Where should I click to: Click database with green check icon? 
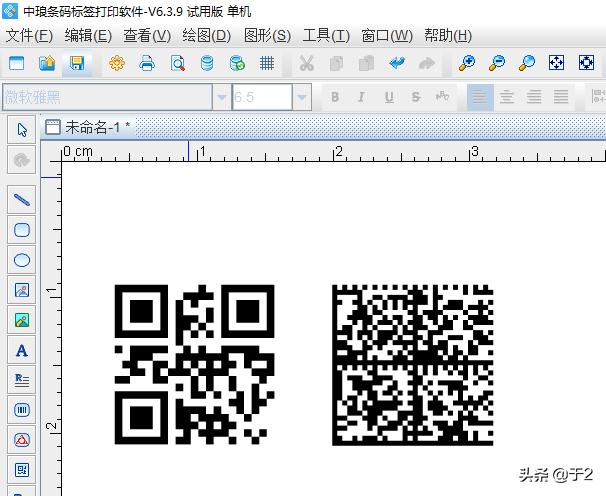237,63
